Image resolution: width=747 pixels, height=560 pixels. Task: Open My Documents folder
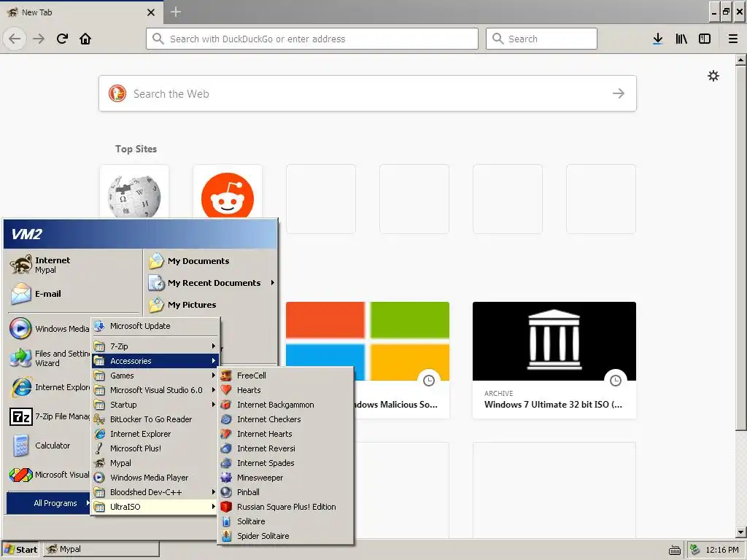click(x=211, y=261)
